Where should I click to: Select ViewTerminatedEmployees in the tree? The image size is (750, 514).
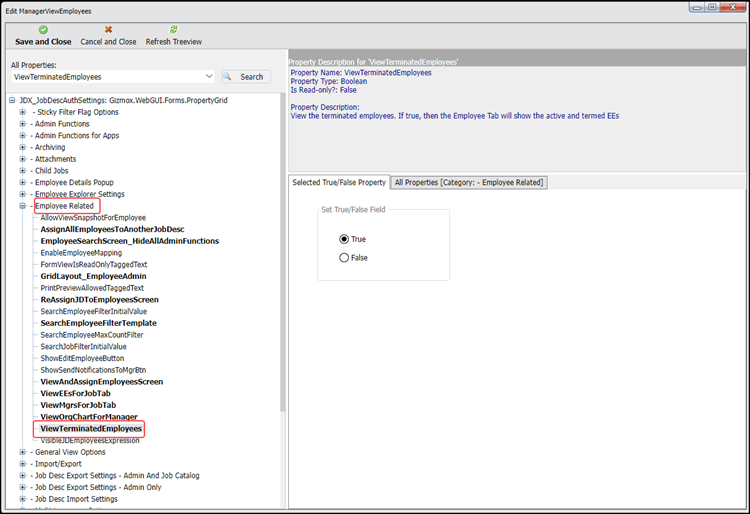click(91, 429)
